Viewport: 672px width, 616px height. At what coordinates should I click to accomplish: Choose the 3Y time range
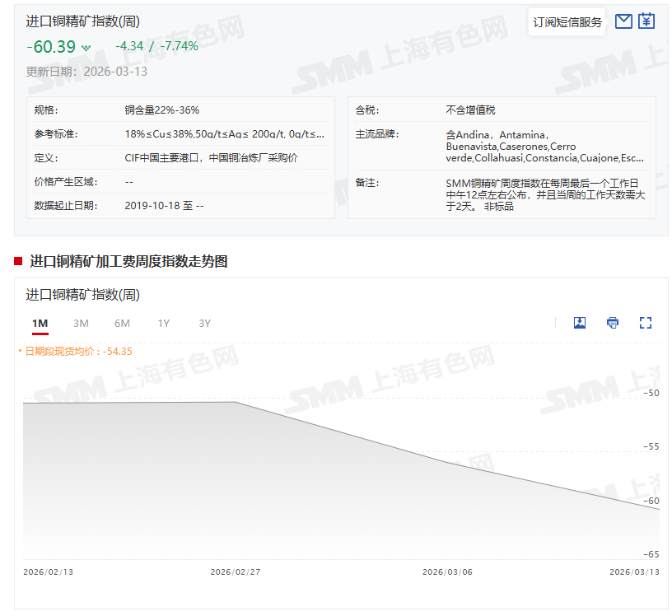[x=204, y=324]
